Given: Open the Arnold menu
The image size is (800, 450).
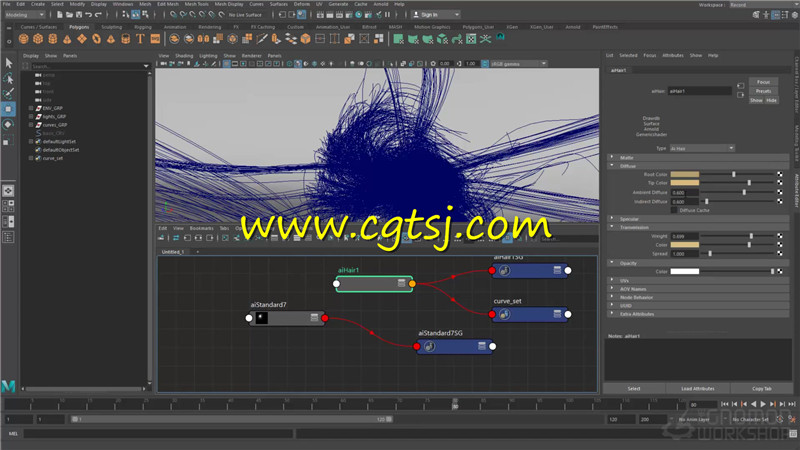Looking at the screenshot, I should [x=381, y=4].
